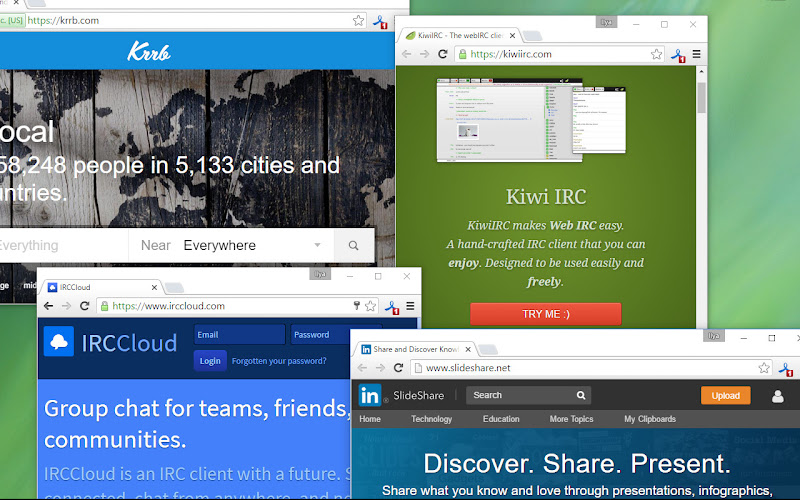Click the extension icon in the KiwiIRC window
The image size is (800, 500).
678,55
